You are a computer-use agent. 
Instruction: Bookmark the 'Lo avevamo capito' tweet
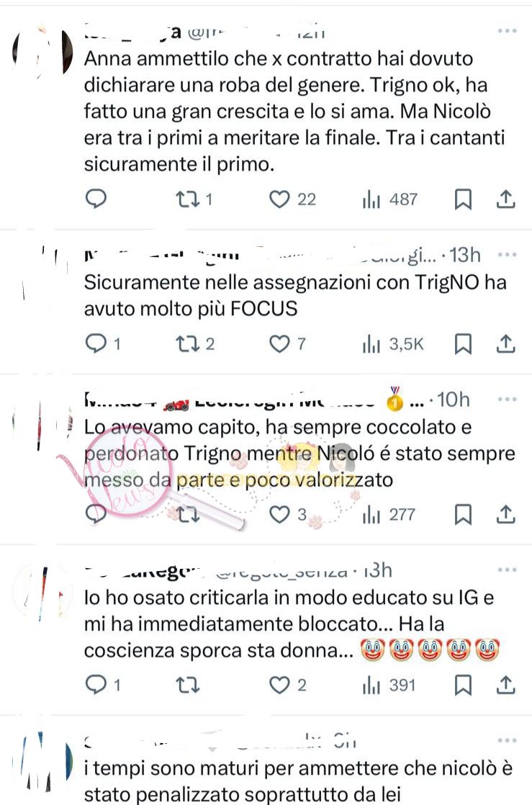point(463,514)
